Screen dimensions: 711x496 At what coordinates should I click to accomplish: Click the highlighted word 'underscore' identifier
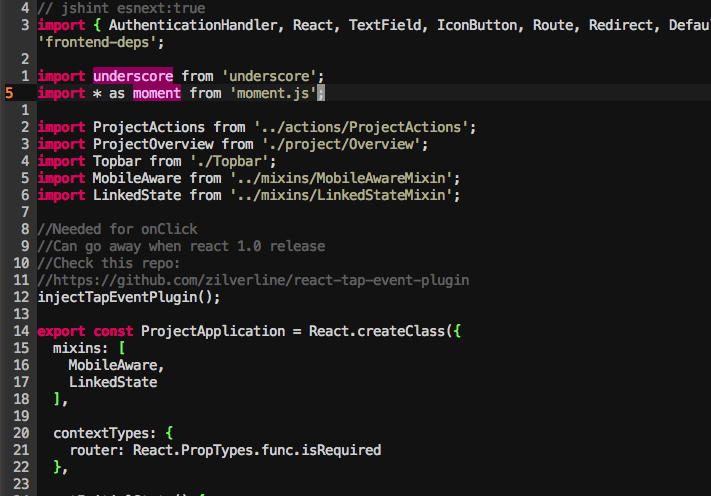click(133, 76)
